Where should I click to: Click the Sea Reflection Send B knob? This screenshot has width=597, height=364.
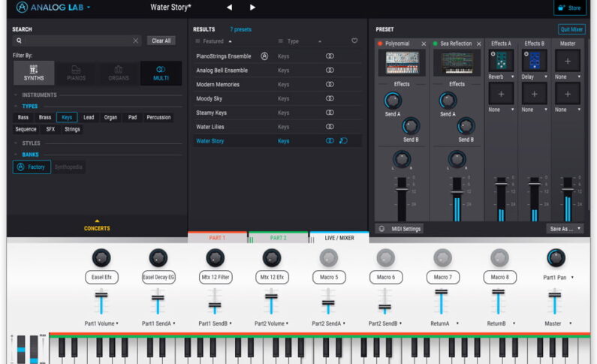tap(466, 126)
